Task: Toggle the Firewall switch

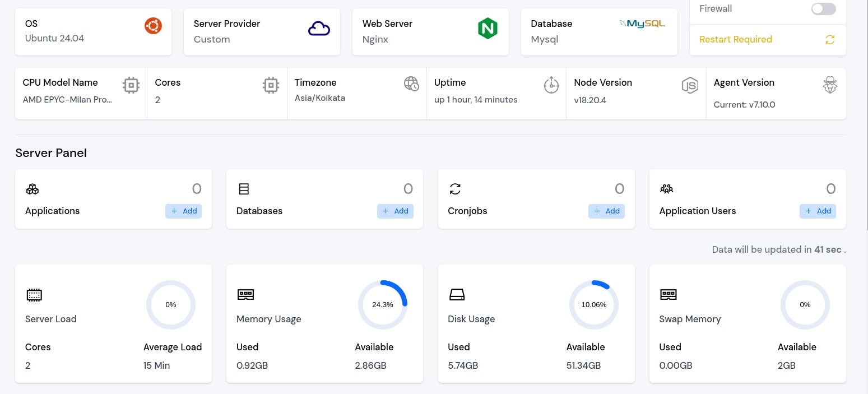Action: (x=823, y=9)
